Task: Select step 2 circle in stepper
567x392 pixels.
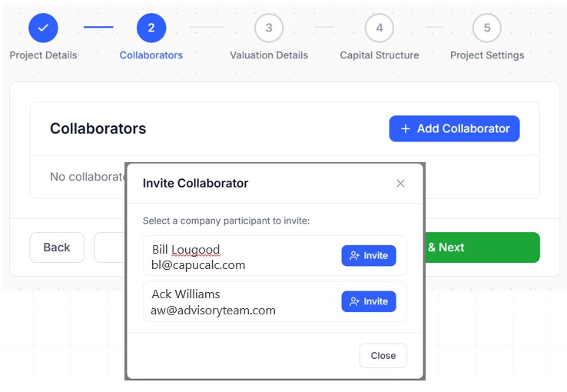Action: pos(151,28)
